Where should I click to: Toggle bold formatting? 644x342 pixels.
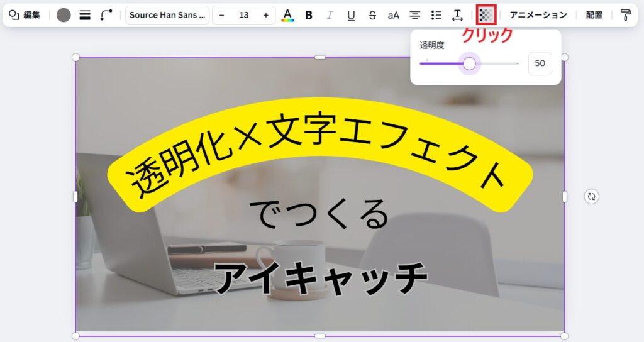coord(309,15)
